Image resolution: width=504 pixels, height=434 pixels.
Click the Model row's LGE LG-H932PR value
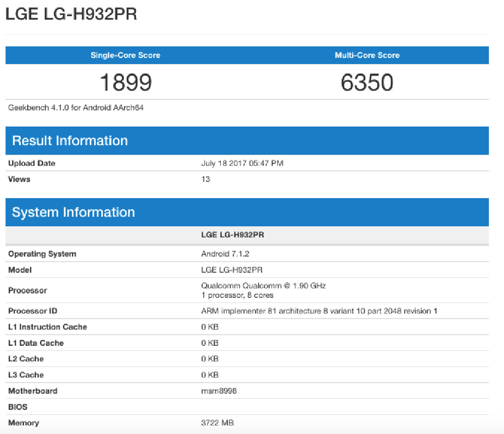click(x=232, y=270)
